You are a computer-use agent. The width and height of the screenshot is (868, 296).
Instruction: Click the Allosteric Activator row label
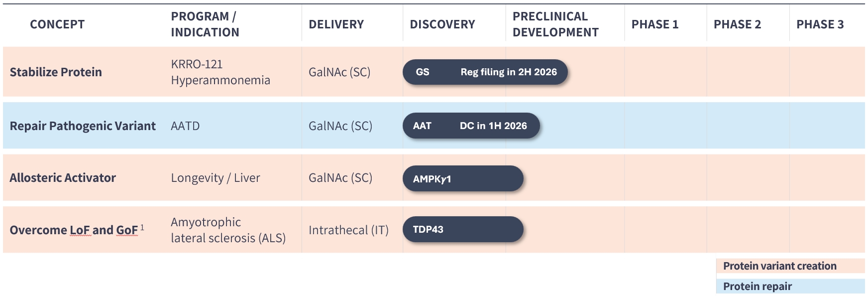(x=63, y=177)
